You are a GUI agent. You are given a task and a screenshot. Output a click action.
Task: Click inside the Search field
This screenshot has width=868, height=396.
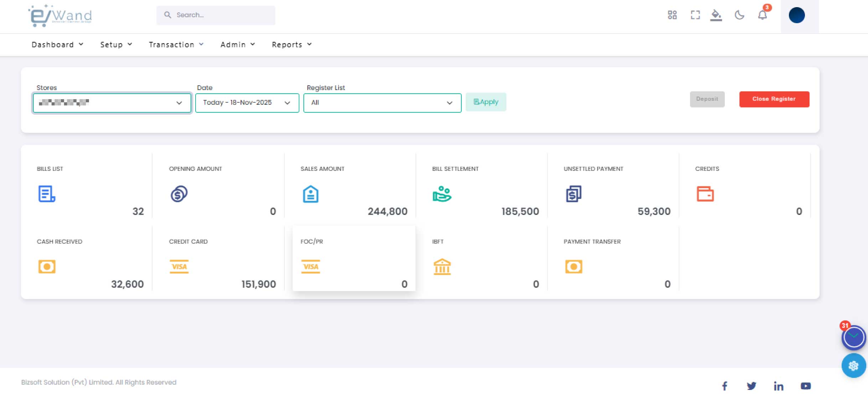click(215, 15)
